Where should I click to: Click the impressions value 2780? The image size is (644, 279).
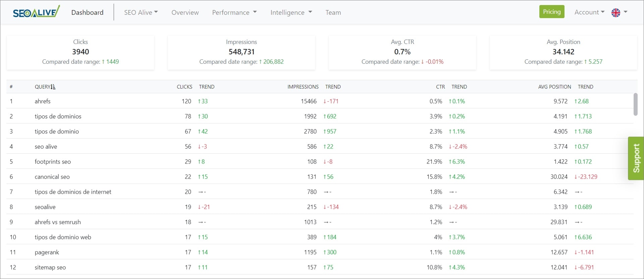(310, 131)
